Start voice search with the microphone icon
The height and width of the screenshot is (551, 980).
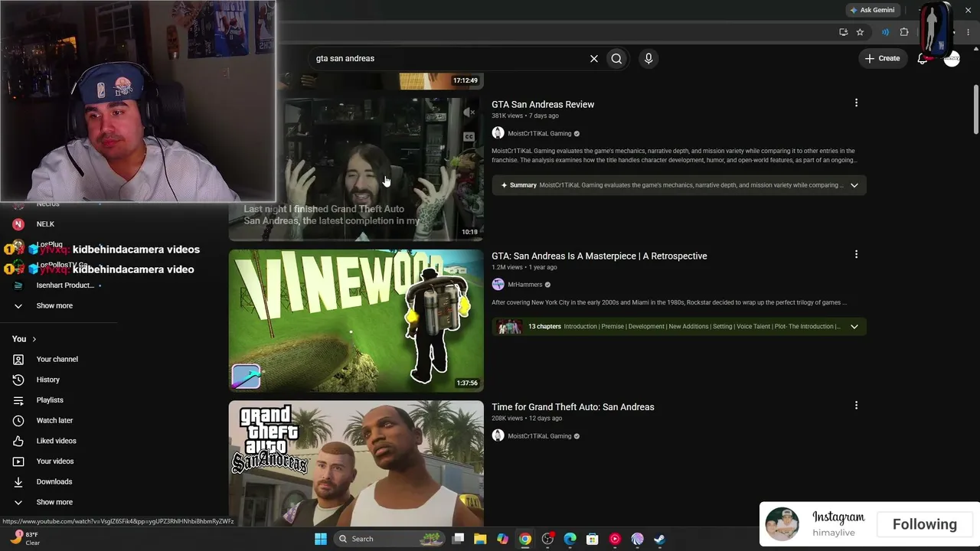click(x=648, y=58)
